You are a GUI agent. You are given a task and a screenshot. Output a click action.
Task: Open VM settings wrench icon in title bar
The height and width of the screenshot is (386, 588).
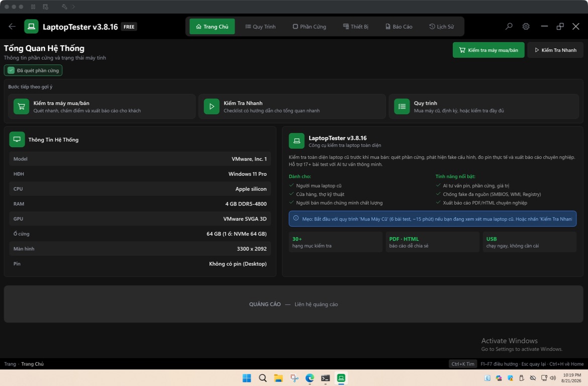pos(64,7)
